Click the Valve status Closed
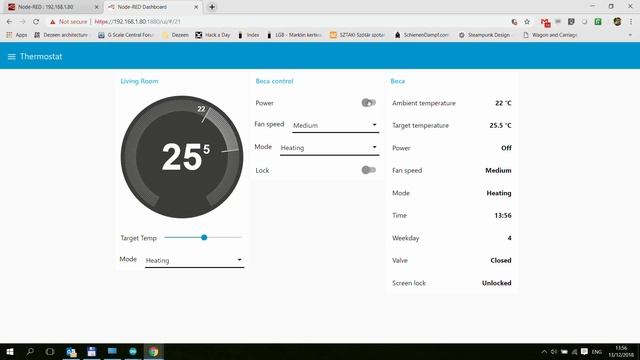Screen dimensions: 640x360 501,260
